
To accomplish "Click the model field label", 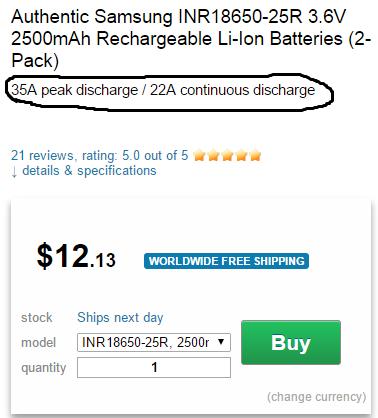I will point(38,343).
